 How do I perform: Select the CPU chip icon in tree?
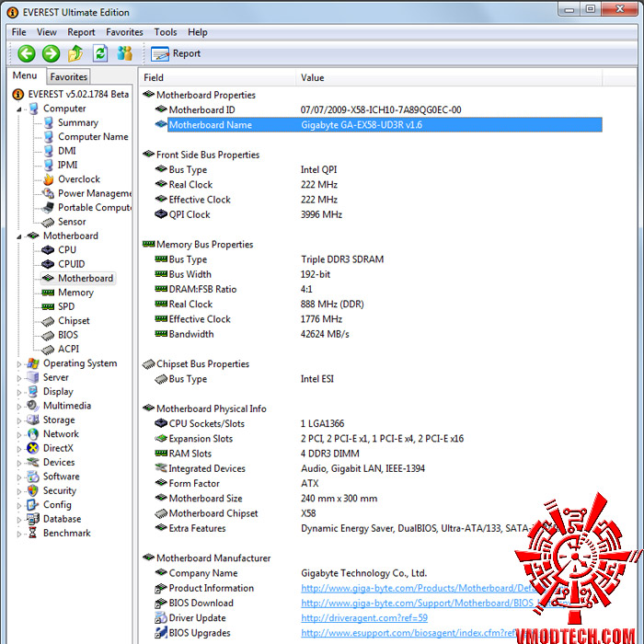point(48,249)
